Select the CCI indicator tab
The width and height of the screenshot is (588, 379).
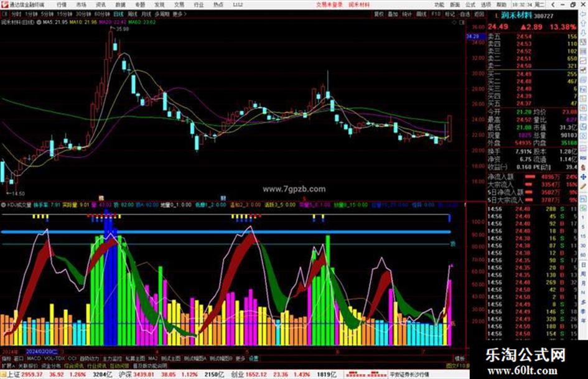point(72,358)
